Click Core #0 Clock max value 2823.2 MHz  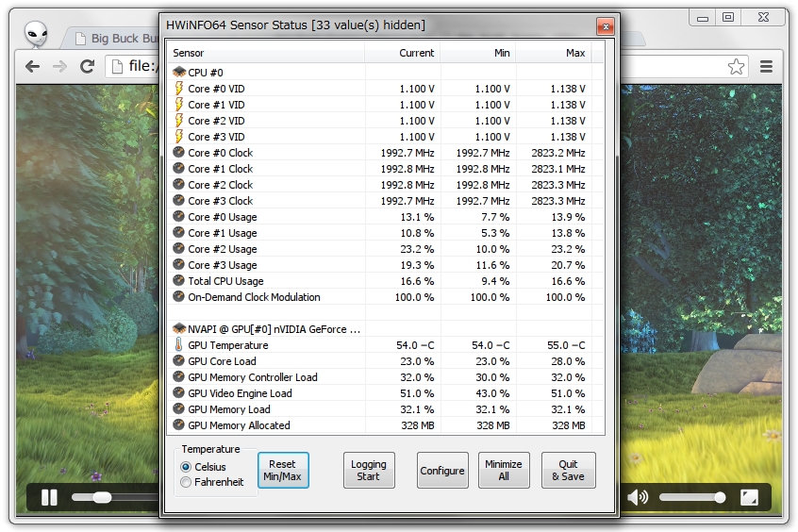pyautogui.click(x=558, y=153)
